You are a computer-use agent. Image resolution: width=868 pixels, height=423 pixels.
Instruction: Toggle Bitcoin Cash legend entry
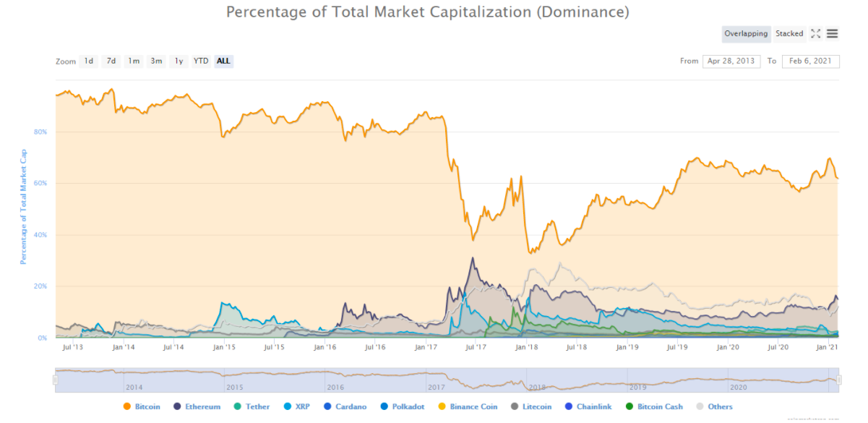tap(654, 407)
